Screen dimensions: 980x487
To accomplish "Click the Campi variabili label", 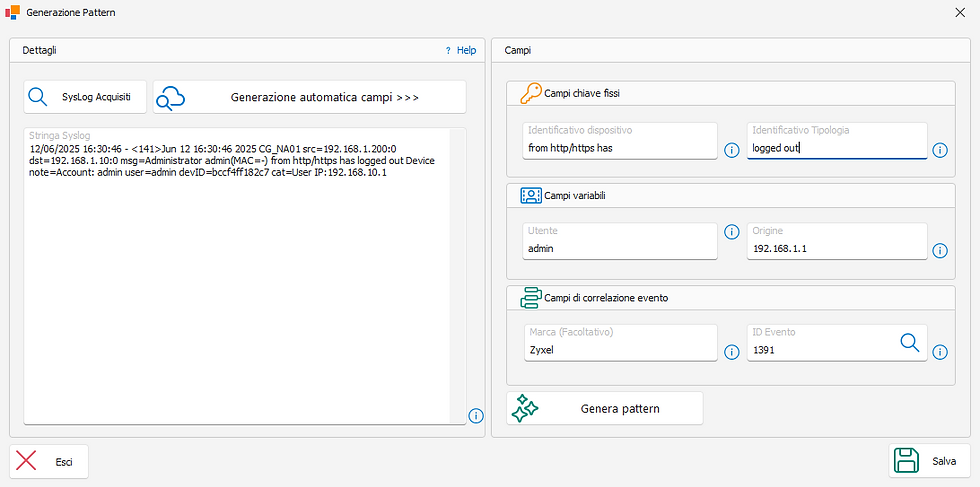I will point(574,196).
